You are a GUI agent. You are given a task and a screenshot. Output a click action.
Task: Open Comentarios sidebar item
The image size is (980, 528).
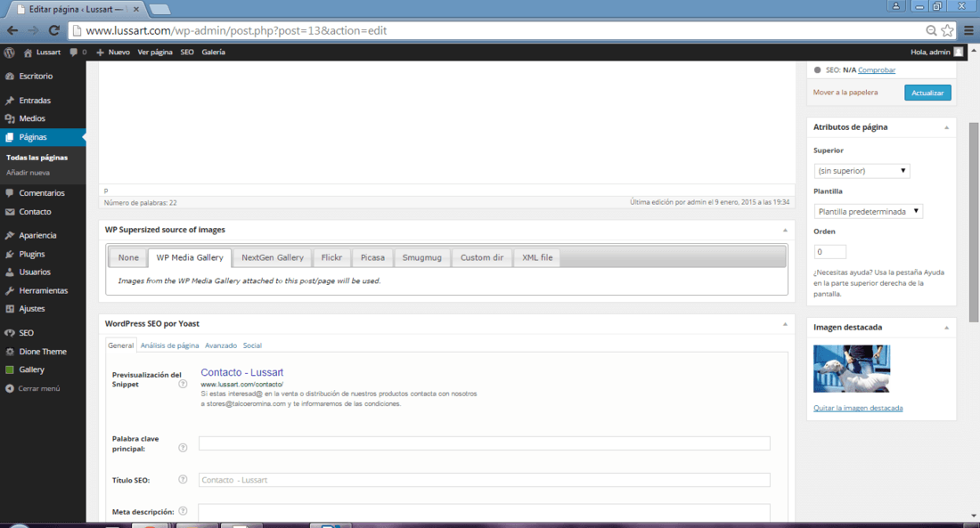pos(43,193)
